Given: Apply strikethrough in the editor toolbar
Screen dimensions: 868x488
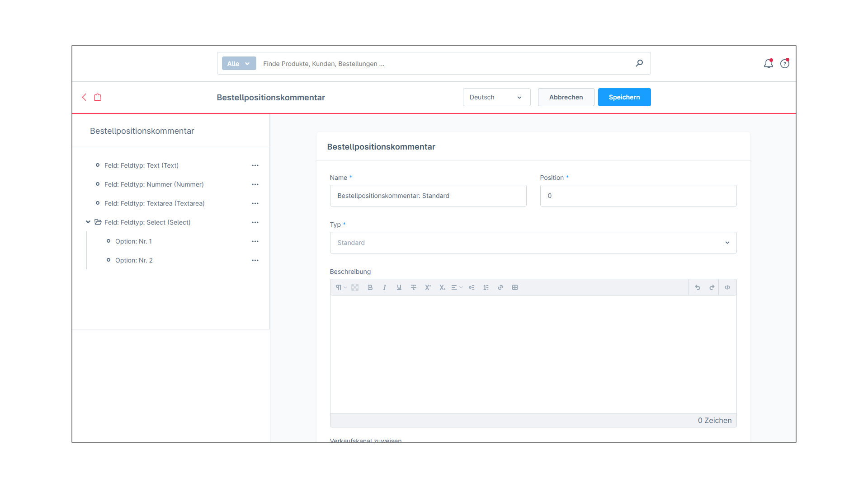Looking at the screenshot, I should tap(414, 287).
